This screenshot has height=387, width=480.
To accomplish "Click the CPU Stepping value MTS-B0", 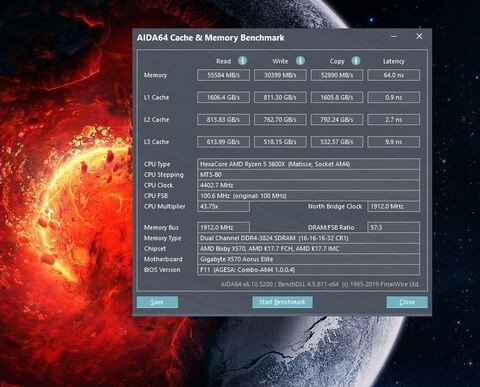I will click(308, 175).
